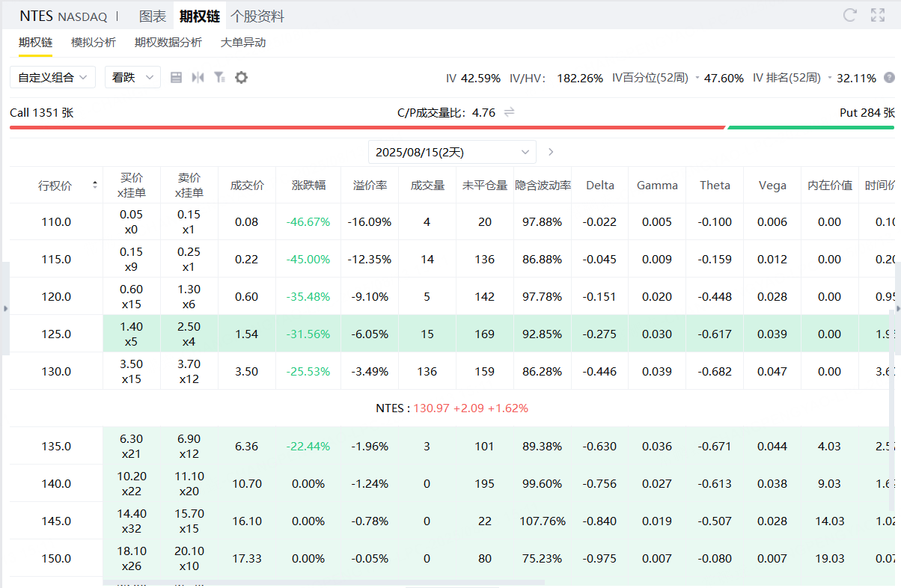
Task: Click the strike centering icon in toolbar
Action: point(198,77)
